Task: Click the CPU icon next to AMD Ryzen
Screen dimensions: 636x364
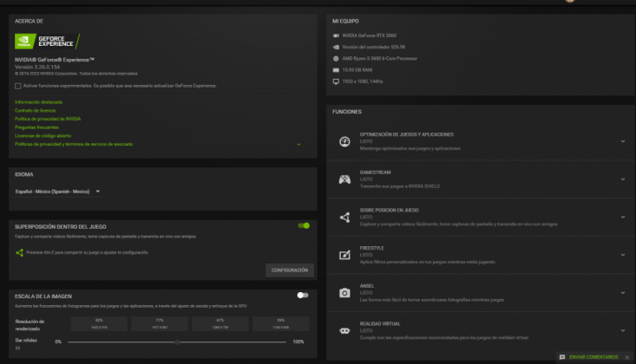Action: pyautogui.click(x=336, y=58)
